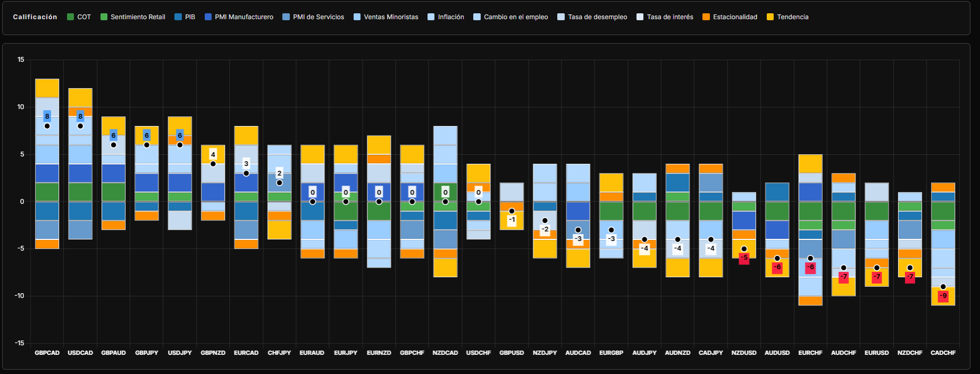Click the score label 8 on GBPCAD bar
Screen dimensions: 980x374
(47, 117)
